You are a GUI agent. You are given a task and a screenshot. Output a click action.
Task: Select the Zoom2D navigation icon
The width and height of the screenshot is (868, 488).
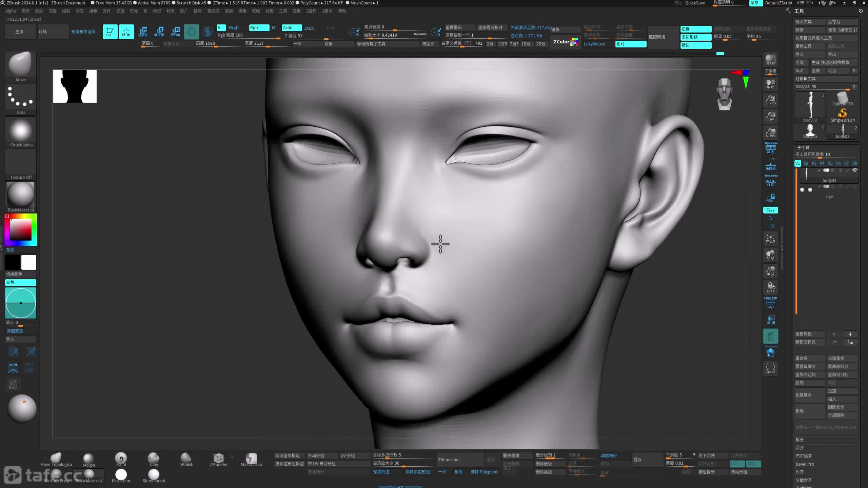(x=770, y=100)
